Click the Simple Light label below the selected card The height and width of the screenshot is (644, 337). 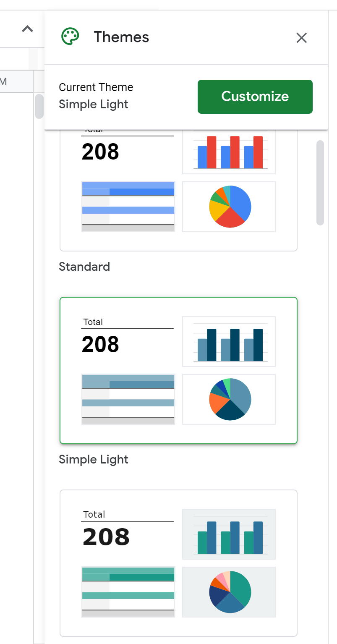94,459
